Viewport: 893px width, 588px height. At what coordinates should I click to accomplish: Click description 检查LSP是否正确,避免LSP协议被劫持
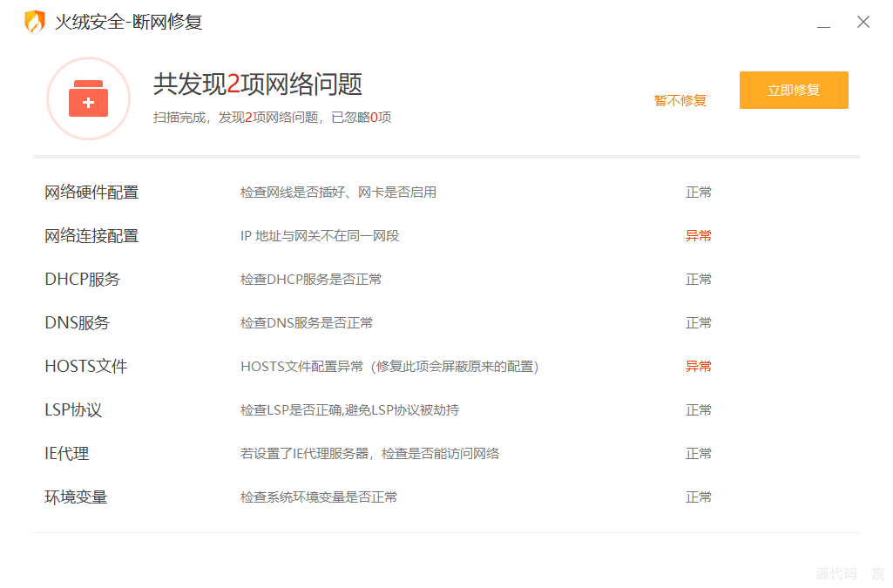tap(349, 410)
